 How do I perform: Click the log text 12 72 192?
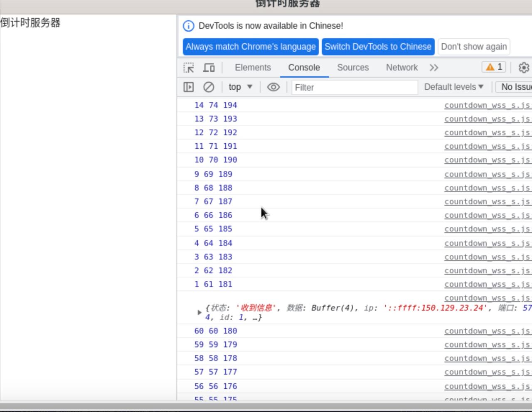pyautogui.click(x=216, y=132)
